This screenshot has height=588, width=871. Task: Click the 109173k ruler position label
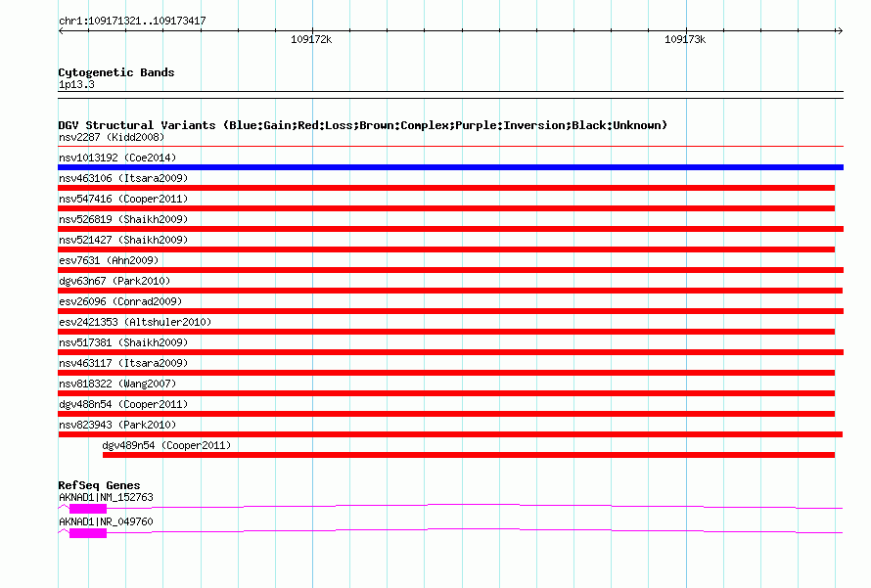click(685, 40)
